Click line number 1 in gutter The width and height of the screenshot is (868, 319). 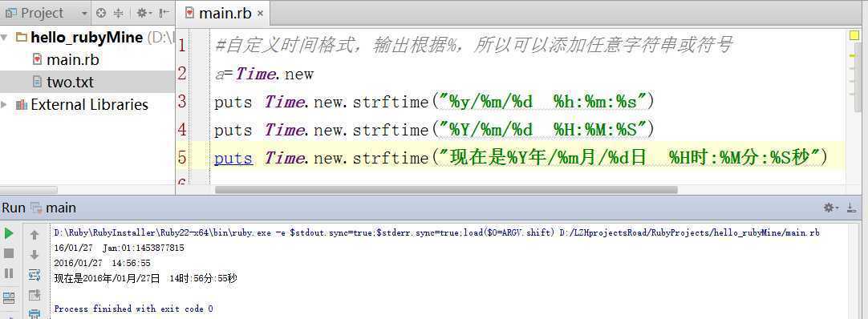tap(182, 46)
